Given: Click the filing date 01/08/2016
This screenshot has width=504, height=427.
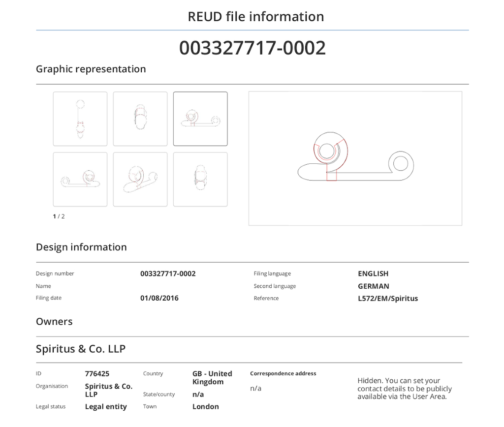Looking at the screenshot, I should point(159,298).
